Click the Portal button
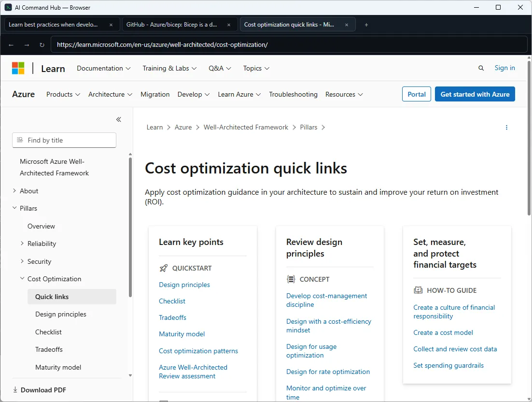The height and width of the screenshot is (402, 532). [x=416, y=94]
